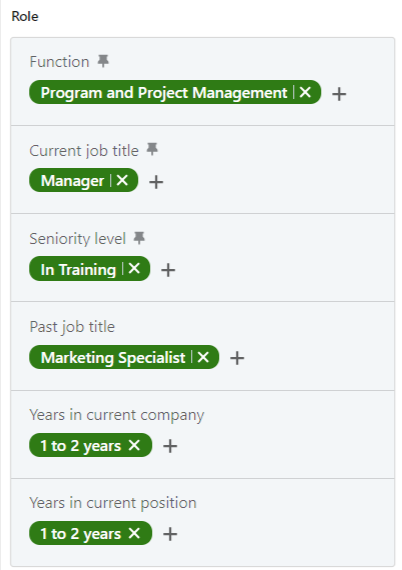This screenshot has width=402, height=570.
Task: Remove the Program and Project Management tag
Action: [x=305, y=92]
